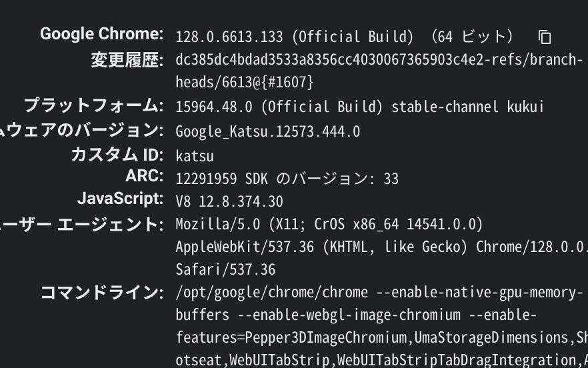Click the Google_Katsu.12573.444.0 firmware value

click(x=267, y=131)
